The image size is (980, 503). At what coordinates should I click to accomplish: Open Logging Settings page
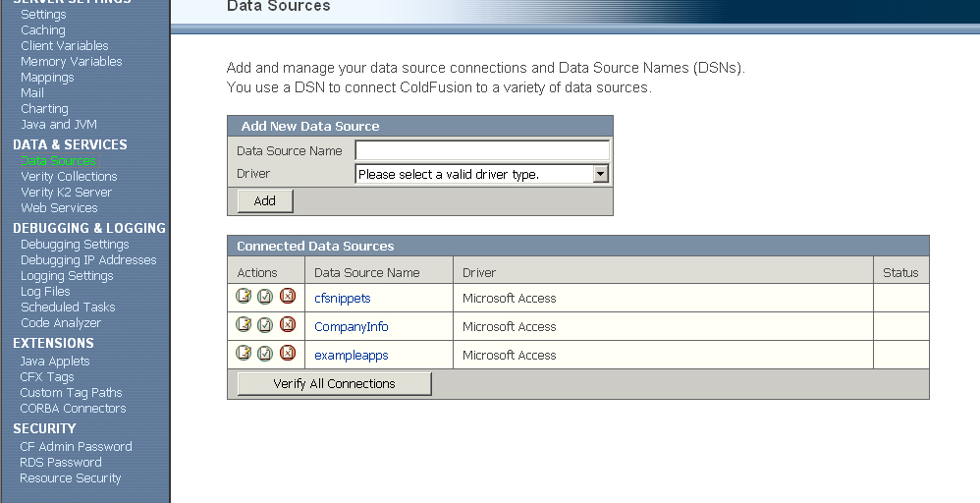click(67, 276)
